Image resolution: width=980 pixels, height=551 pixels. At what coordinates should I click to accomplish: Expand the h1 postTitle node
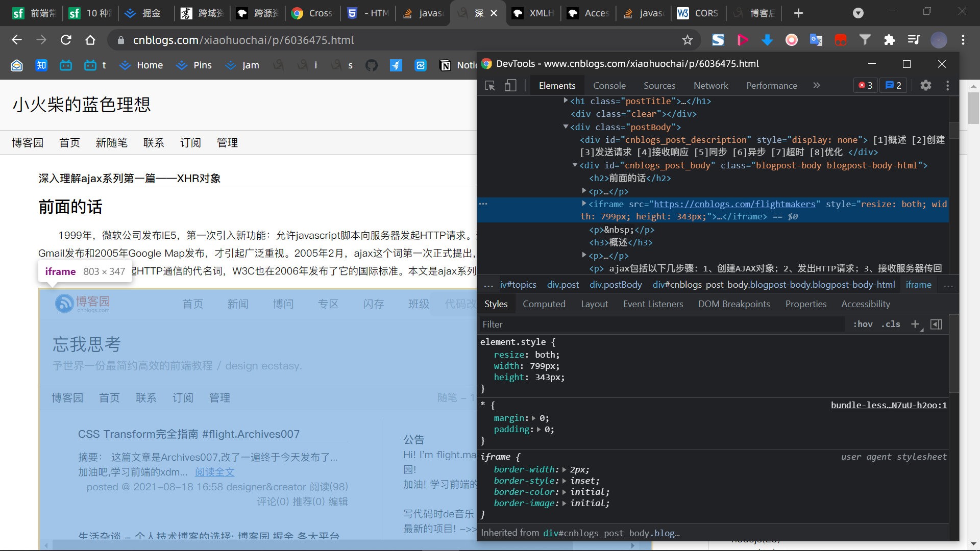tap(566, 101)
